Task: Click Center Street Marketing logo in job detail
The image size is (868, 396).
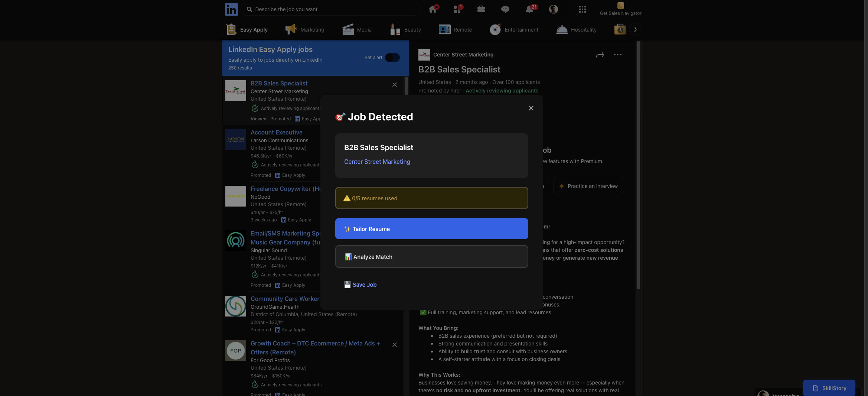Action: click(424, 55)
